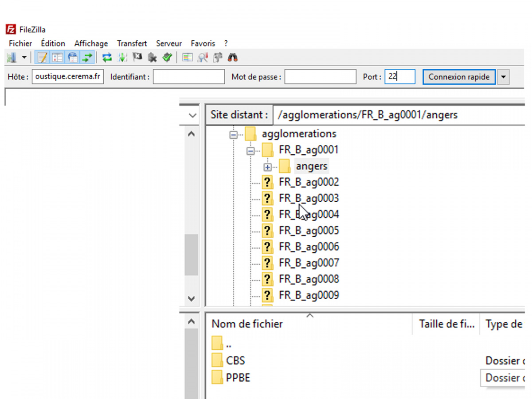
Task: Refresh the file and folder lists
Action: pos(107,57)
